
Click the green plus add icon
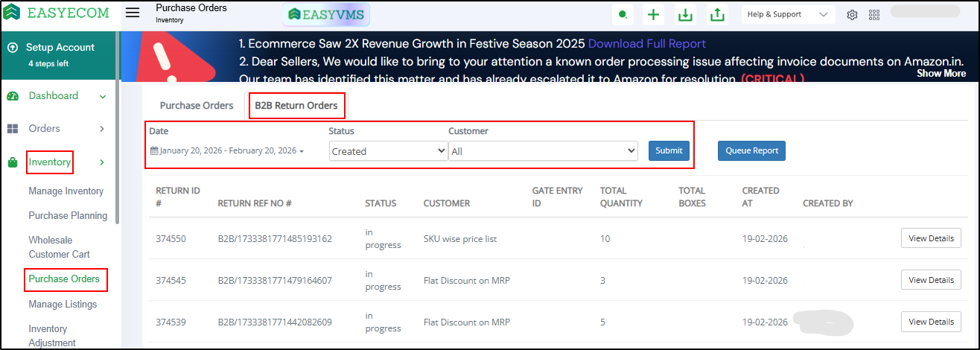[653, 15]
